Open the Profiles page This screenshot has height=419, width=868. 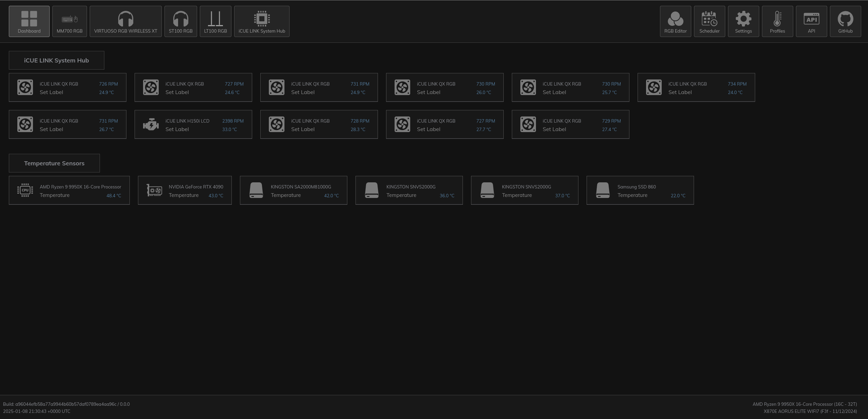pos(777,21)
